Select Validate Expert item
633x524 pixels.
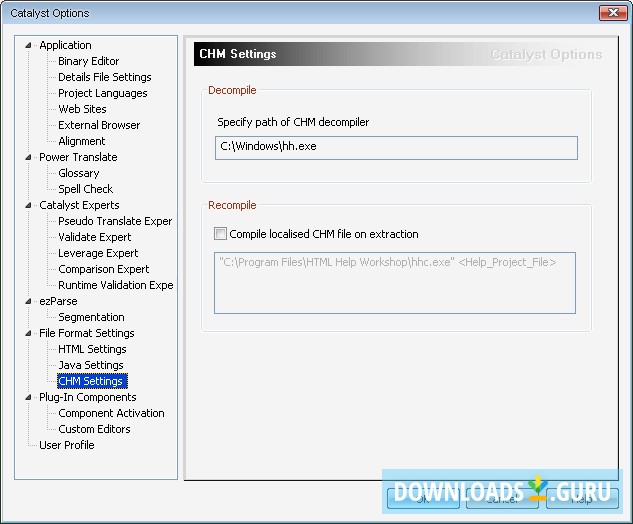pos(94,237)
